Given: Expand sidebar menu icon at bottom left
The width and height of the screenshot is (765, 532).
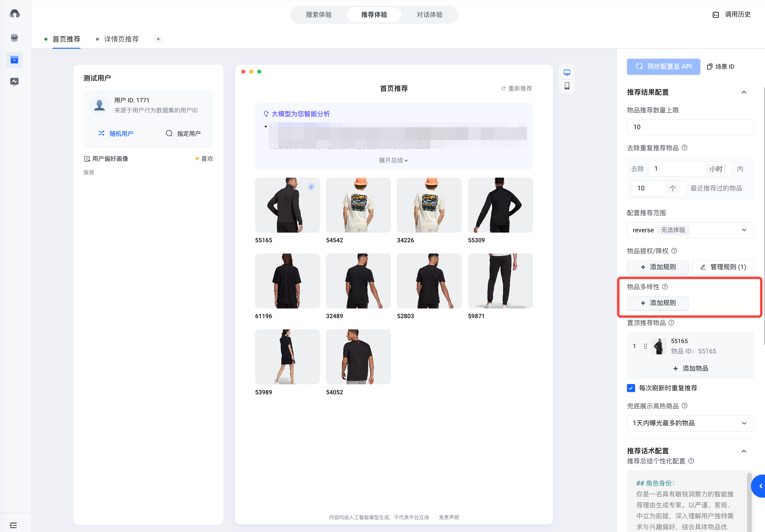Looking at the screenshot, I should click(x=13, y=525).
